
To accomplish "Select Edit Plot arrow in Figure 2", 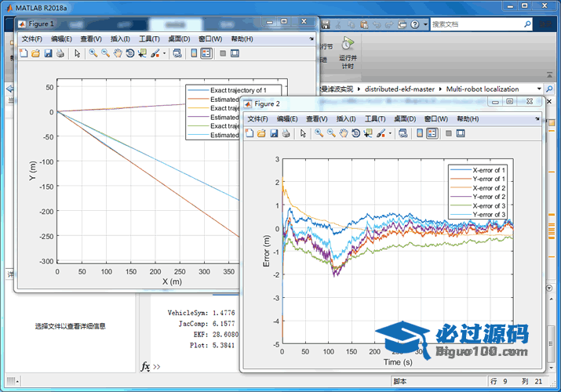I will click(303, 133).
